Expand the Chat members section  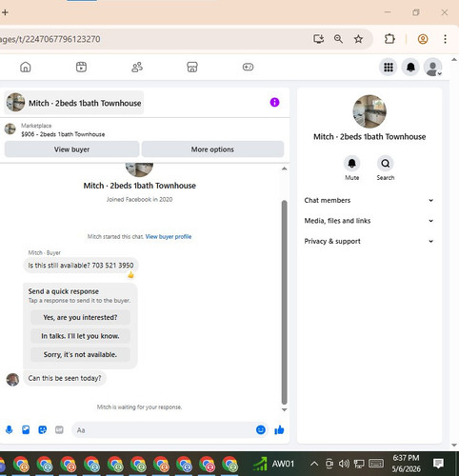click(369, 200)
